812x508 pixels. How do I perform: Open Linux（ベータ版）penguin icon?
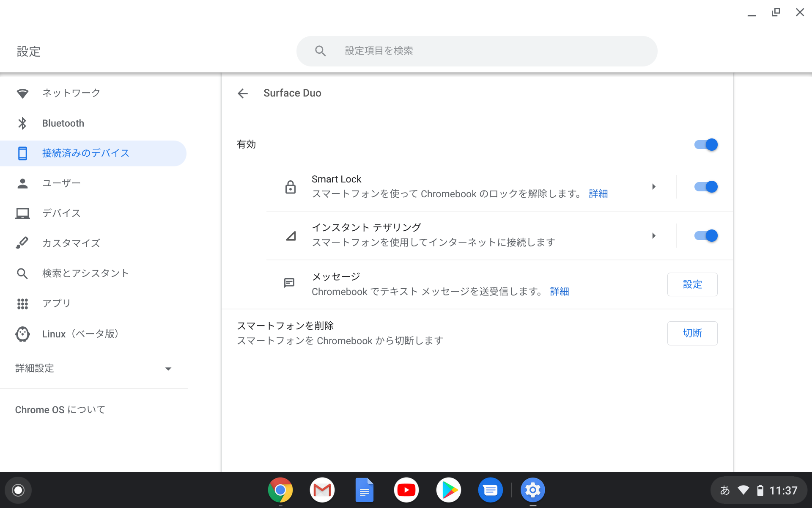tap(22, 334)
